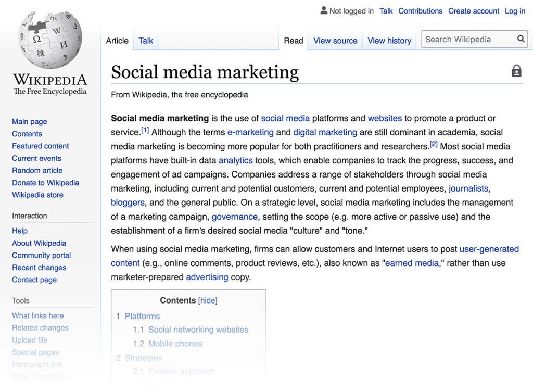Expand the Platforms contents entry
Viewport: 533px width, 392px height.
click(142, 316)
